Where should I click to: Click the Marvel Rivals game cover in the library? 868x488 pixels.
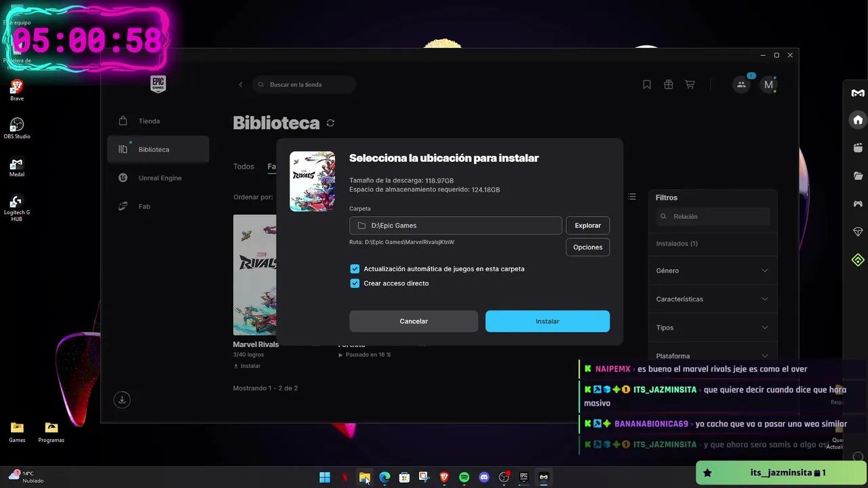(x=255, y=274)
